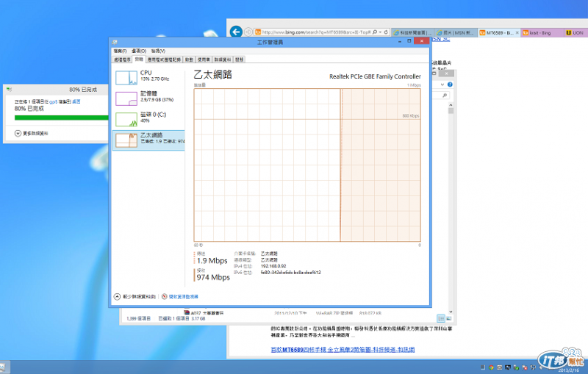Image resolution: width=588 pixels, height=374 pixels.
Task: Click the Bing address bar URL
Action: [316, 32]
